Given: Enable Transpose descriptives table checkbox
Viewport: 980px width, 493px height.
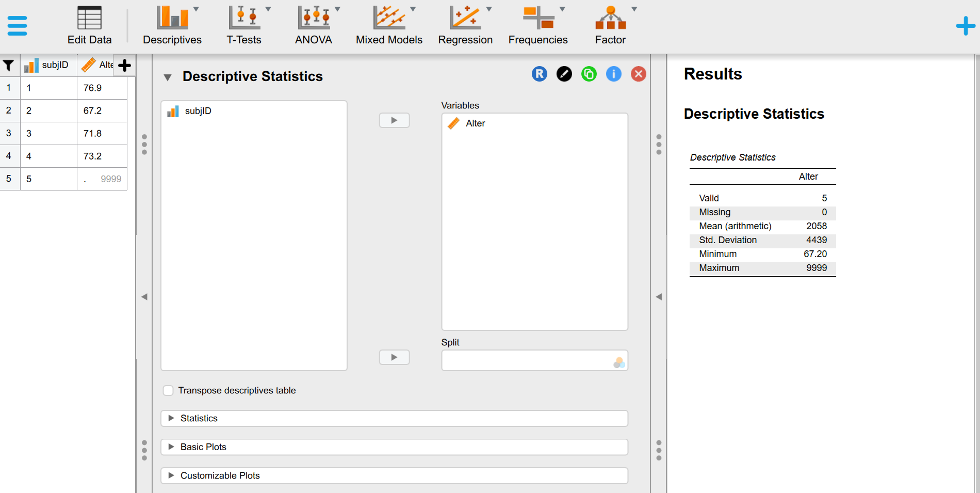Looking at the screenshot, I should point(168,391).
